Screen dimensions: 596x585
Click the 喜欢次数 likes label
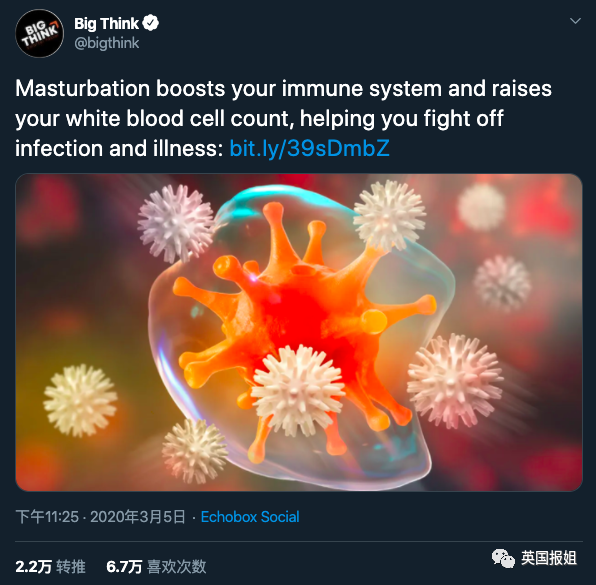(x=177, y=567)
